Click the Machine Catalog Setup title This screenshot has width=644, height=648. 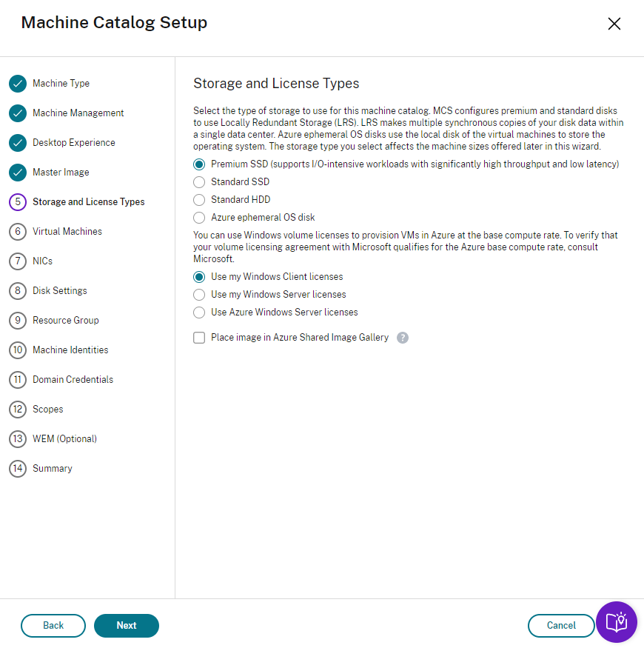point(114,22)
